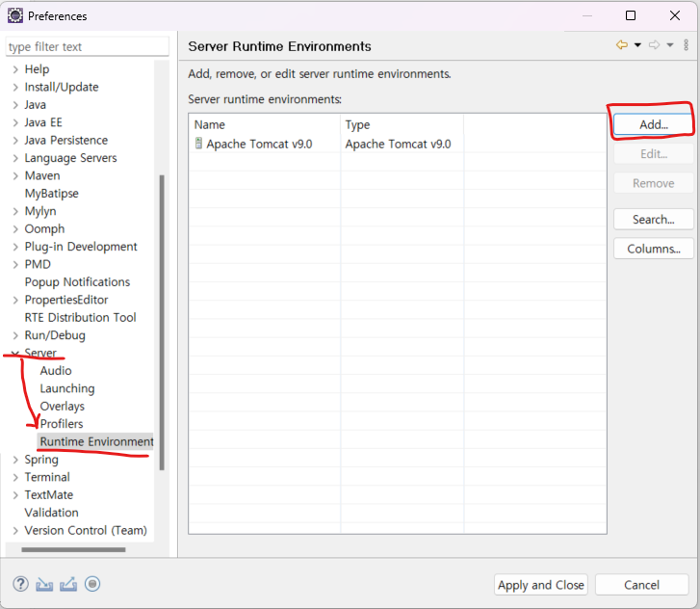This screenshot has height=609, width=700.
Task: Expand the Help tree node
Action: (x=15, y=69)
